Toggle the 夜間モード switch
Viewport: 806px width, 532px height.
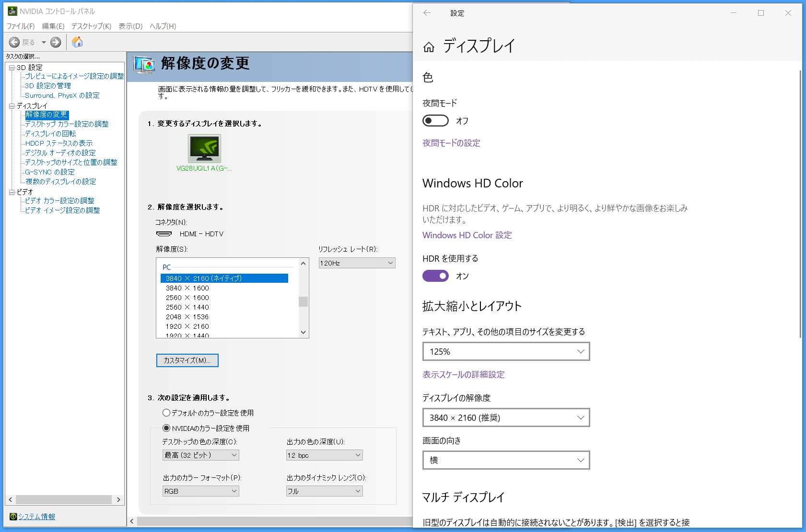(x=435, y=121)
